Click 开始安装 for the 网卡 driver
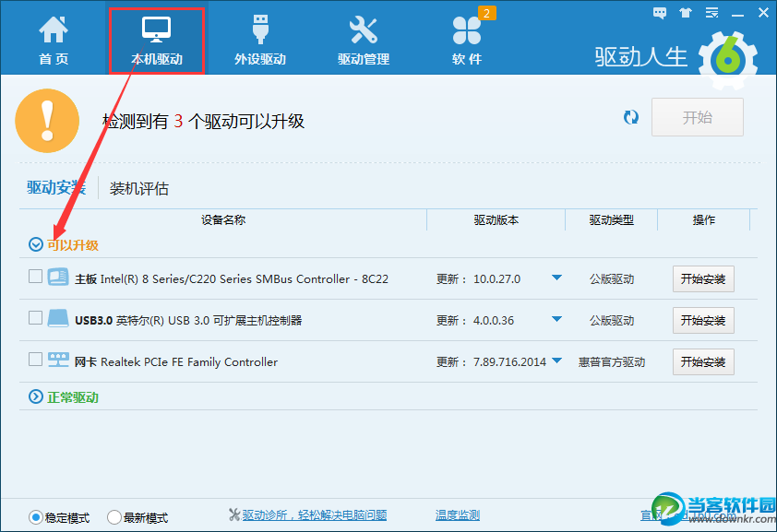This screenshot has height=532, width=777. 703,362
